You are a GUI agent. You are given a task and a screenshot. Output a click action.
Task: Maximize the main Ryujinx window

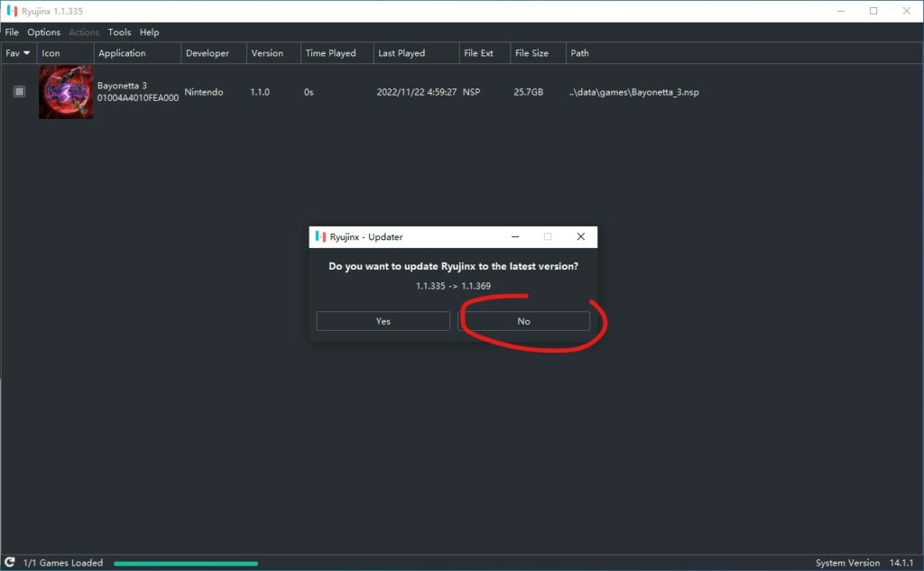pyautogui.click(x=873, y=11)
